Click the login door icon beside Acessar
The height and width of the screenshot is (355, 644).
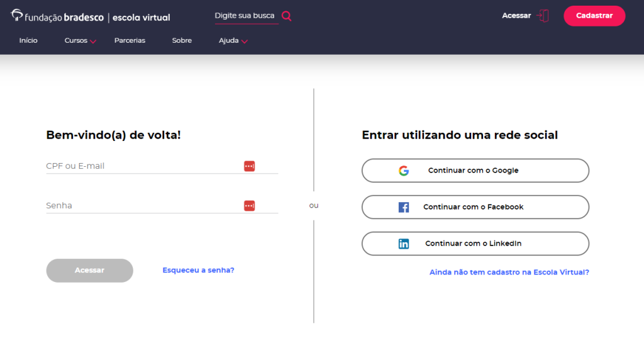click(543, 16)
